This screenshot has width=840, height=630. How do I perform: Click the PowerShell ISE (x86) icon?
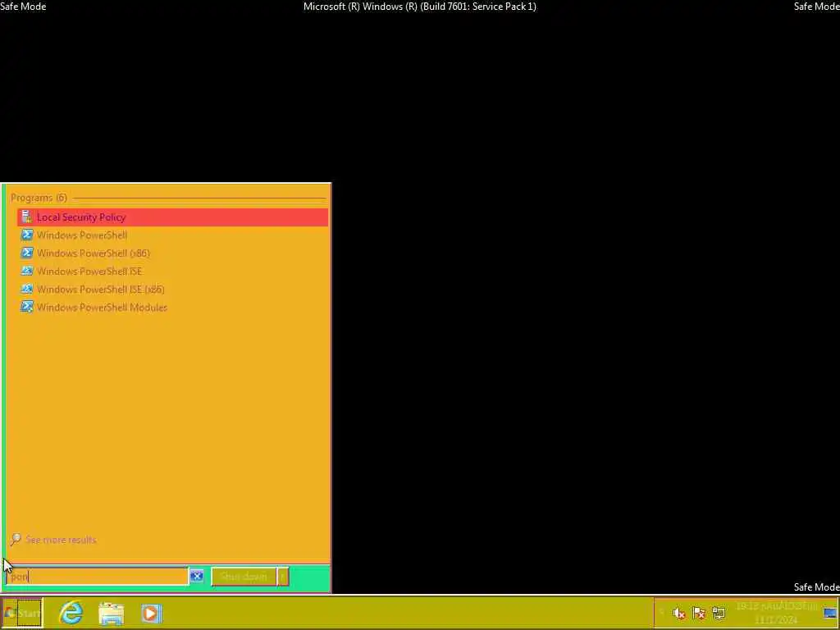pyautogui.click(x=27, y=290)
